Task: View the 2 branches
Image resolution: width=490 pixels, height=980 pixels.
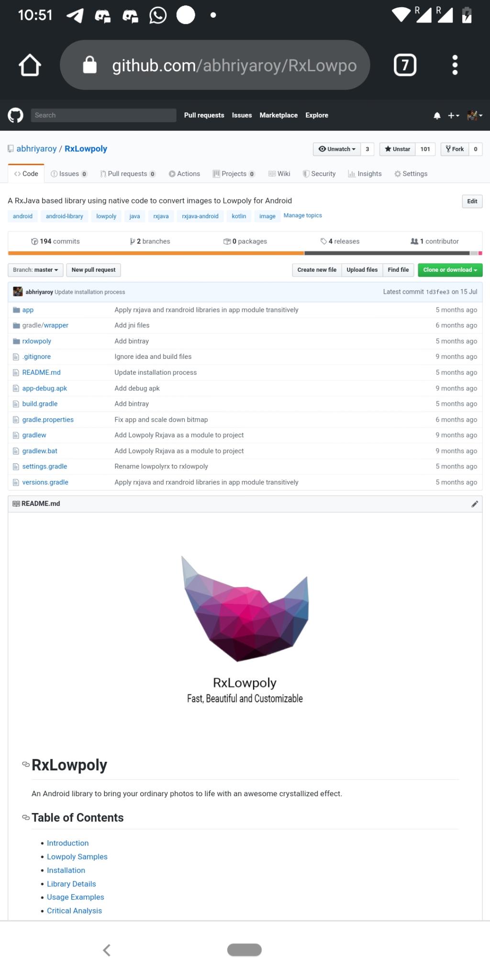Action: point(150,241)
